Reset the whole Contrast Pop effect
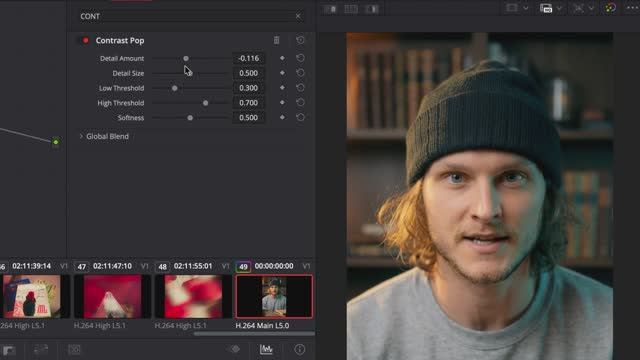640x360 pixels. pyautogui.click(x=300, y=40)
